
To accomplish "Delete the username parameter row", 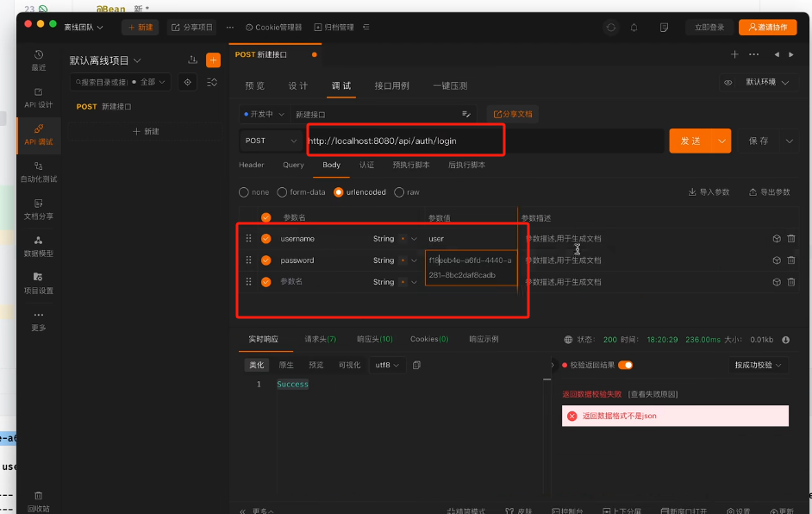I will (790, 238).
